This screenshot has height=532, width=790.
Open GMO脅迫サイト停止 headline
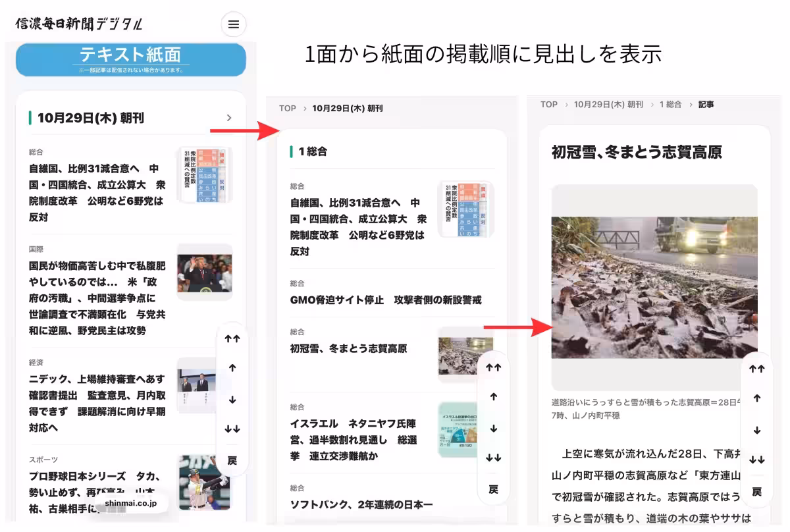386,300
